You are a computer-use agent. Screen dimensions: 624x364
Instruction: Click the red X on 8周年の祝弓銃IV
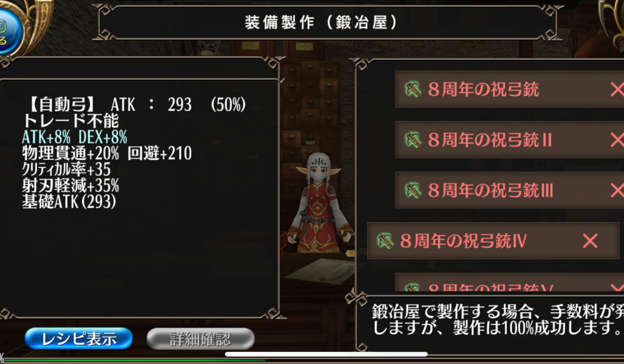point(590,241)
